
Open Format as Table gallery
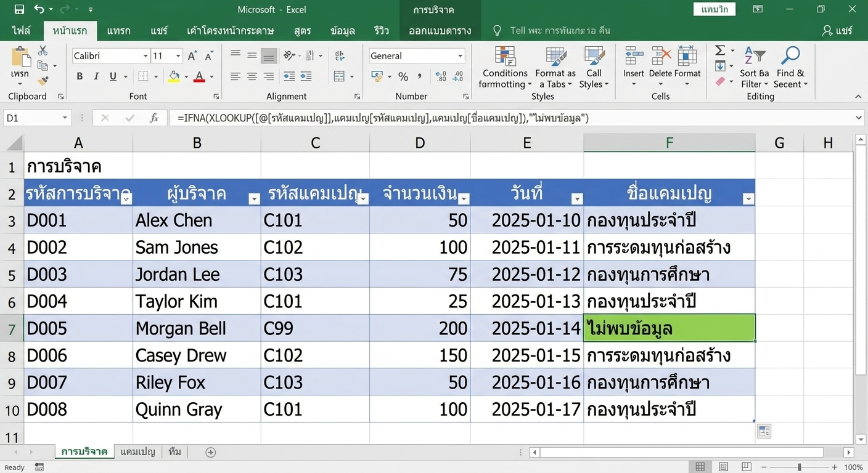pyautogui.click(x=555, y=68)
